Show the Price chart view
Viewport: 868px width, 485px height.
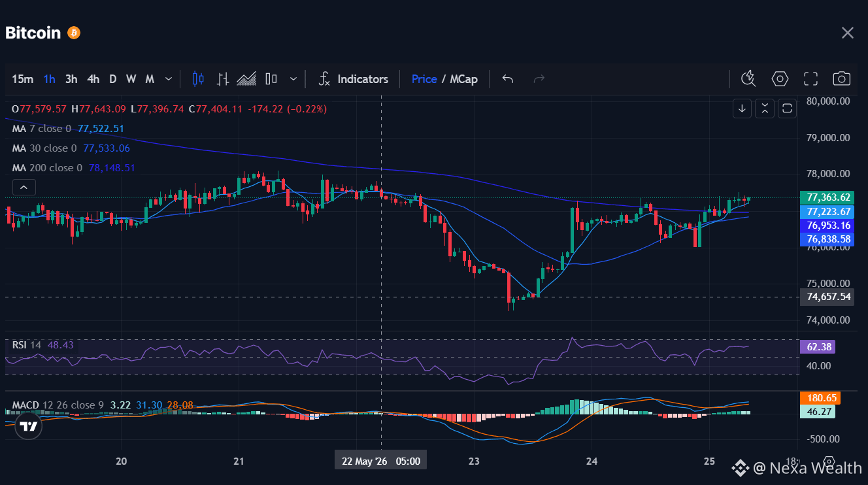pyautogui.click(x=424, y=79)
